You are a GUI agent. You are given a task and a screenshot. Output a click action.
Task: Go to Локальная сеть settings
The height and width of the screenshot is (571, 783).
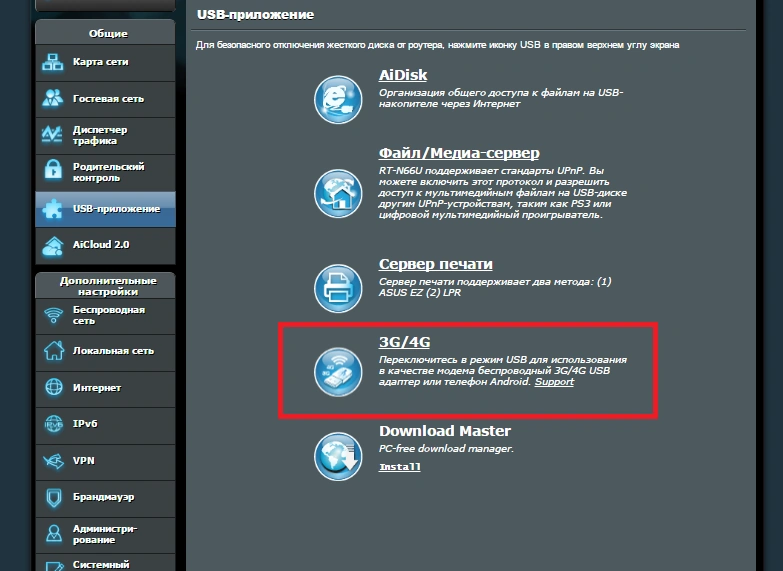(x=105, y=351)
